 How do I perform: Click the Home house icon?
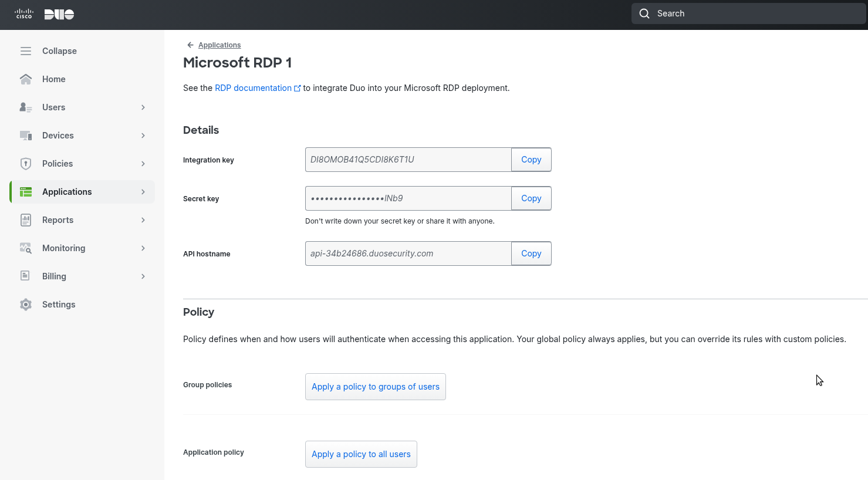pos(26,79)
